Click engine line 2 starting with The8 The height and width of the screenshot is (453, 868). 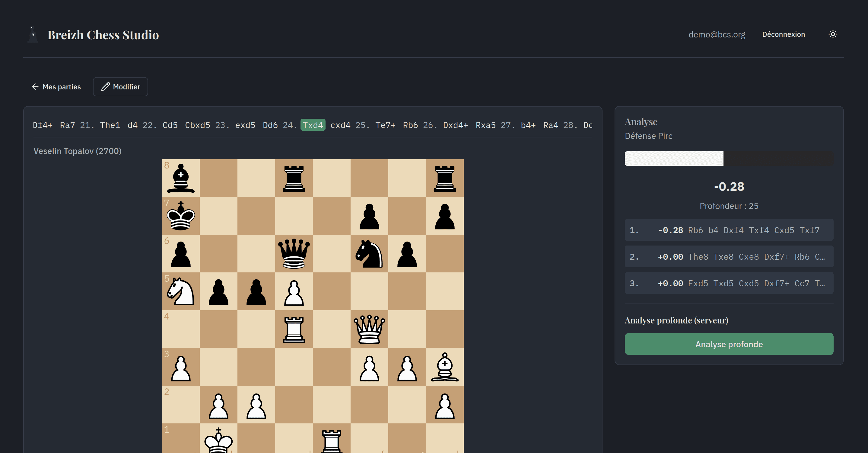(729, 257)
